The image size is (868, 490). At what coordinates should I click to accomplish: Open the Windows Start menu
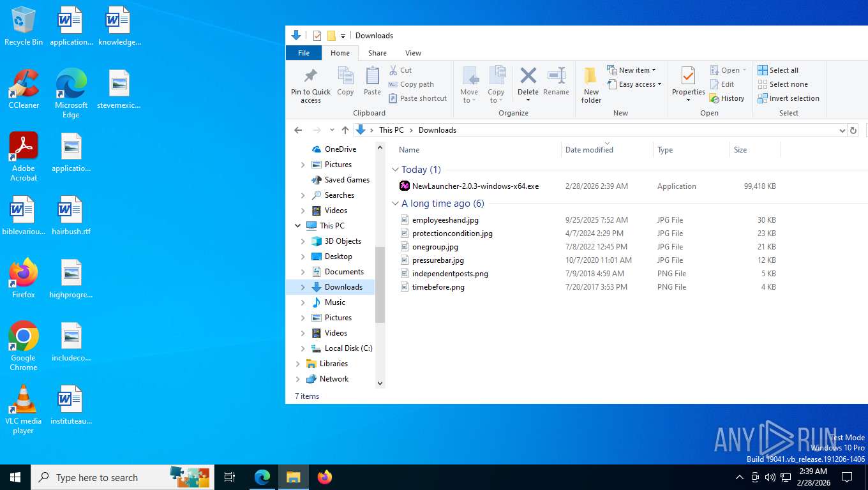(x=15, y=477)
